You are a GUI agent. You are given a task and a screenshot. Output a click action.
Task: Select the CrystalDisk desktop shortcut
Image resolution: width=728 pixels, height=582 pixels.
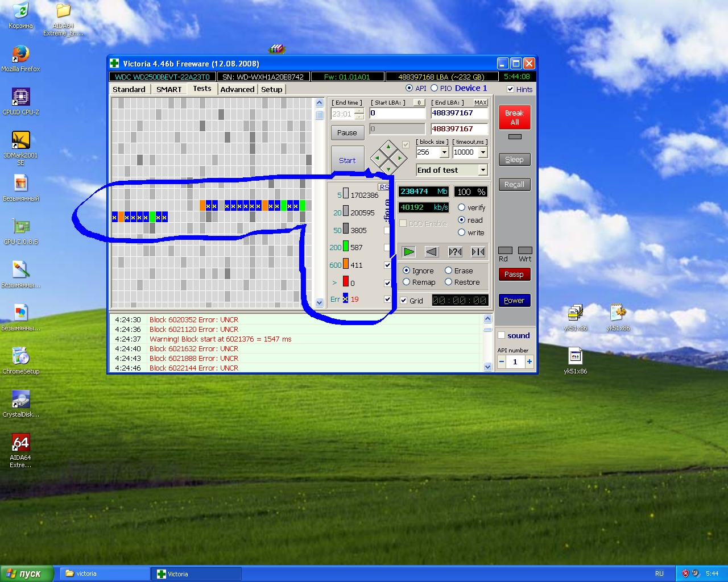pos(20,404)
